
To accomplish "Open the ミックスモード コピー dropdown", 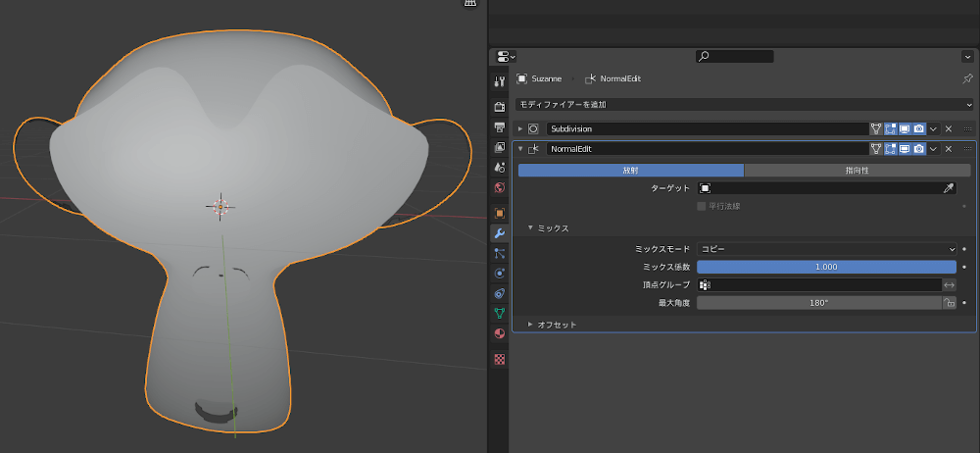I will [826, 249].
